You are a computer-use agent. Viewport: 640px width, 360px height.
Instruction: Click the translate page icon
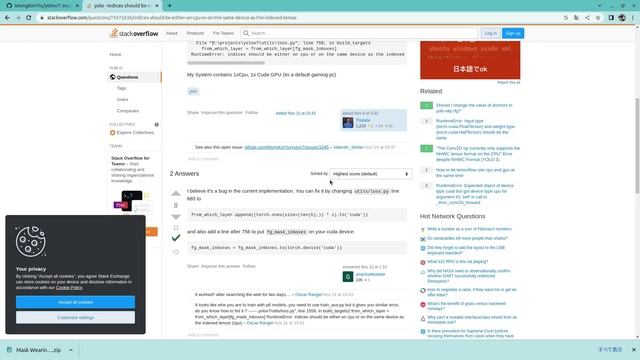pyautogui.click(x=576, y=18)
